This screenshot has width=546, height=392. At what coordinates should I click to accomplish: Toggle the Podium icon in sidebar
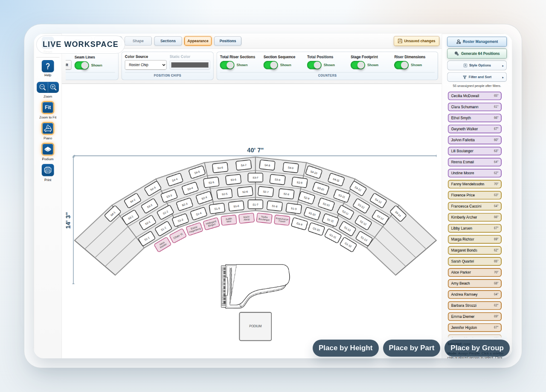point(48,149)
